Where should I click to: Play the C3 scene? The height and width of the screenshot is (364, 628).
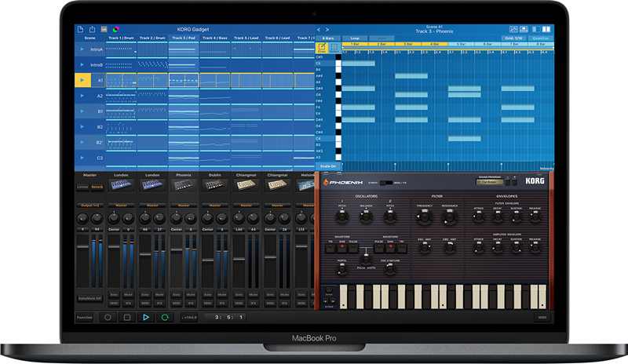(82, 158)
